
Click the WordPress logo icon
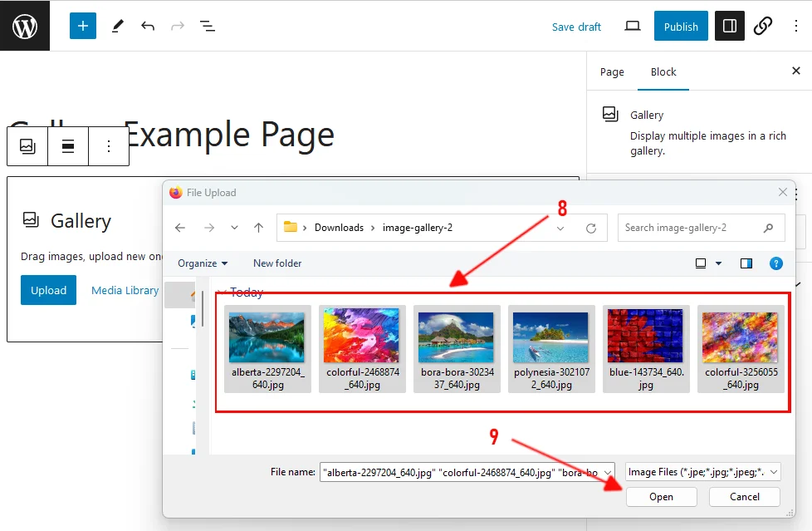[25, 26]
